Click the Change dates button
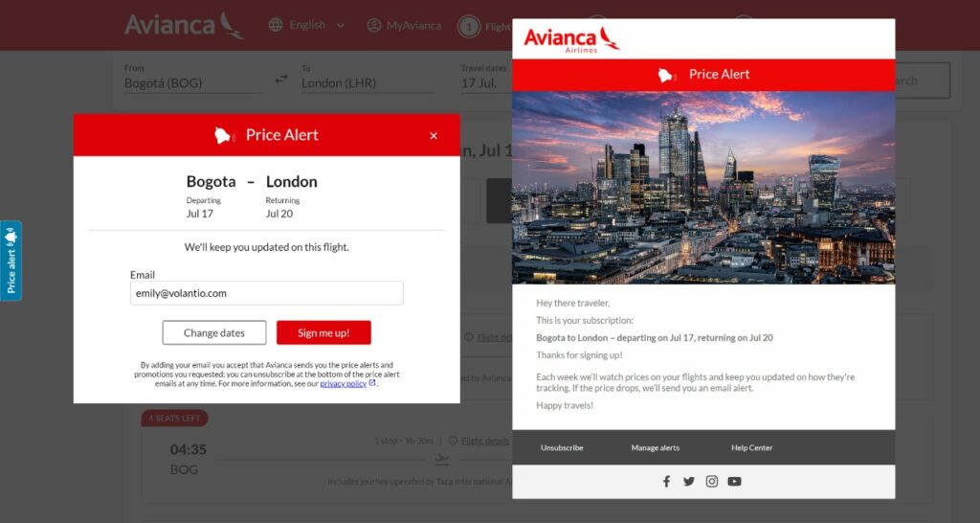Screen dimensions: 980x523 tap(214, 332)
